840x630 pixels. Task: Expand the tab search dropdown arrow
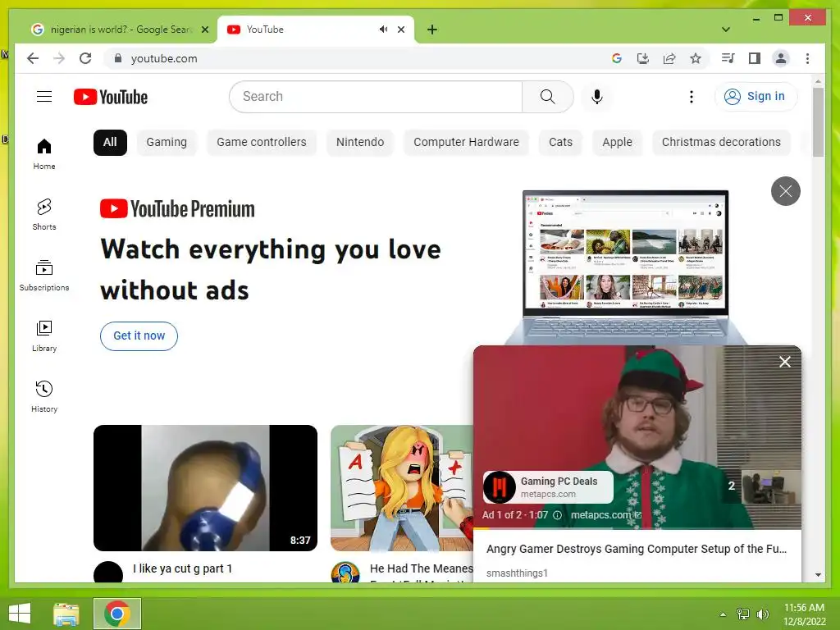pyautogui.click(x=725, y=30)
